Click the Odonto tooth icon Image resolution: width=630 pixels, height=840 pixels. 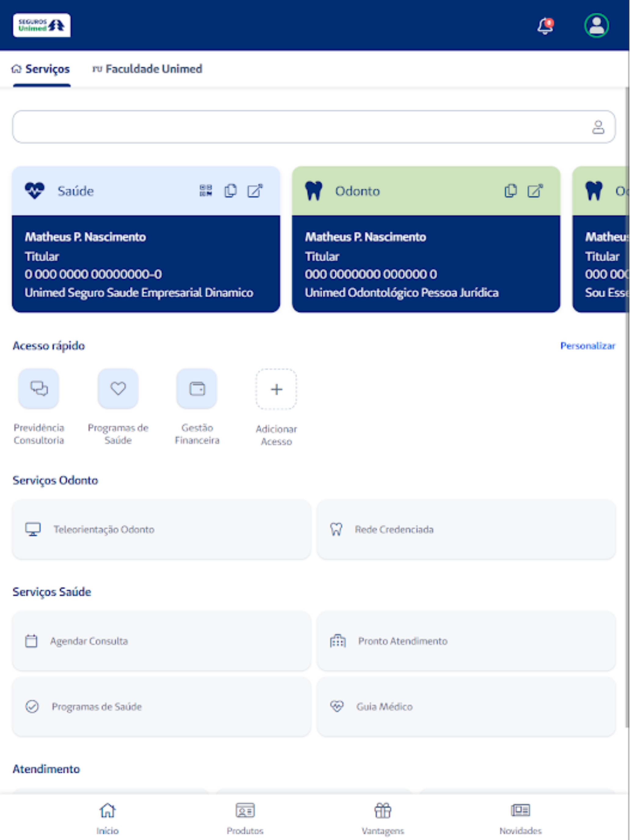pos(314,191)
